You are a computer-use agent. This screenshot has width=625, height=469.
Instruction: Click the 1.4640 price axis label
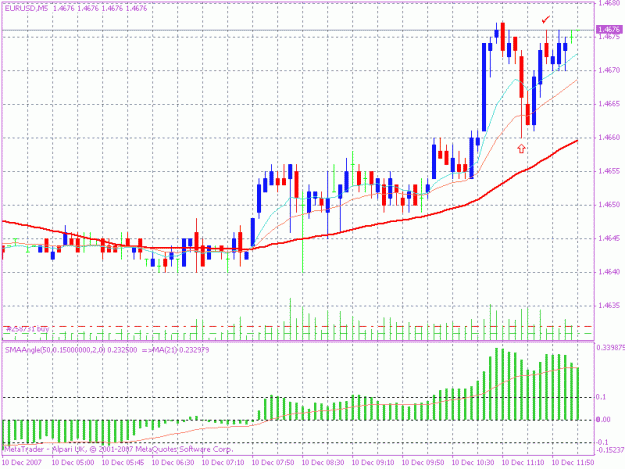point(609,272)
